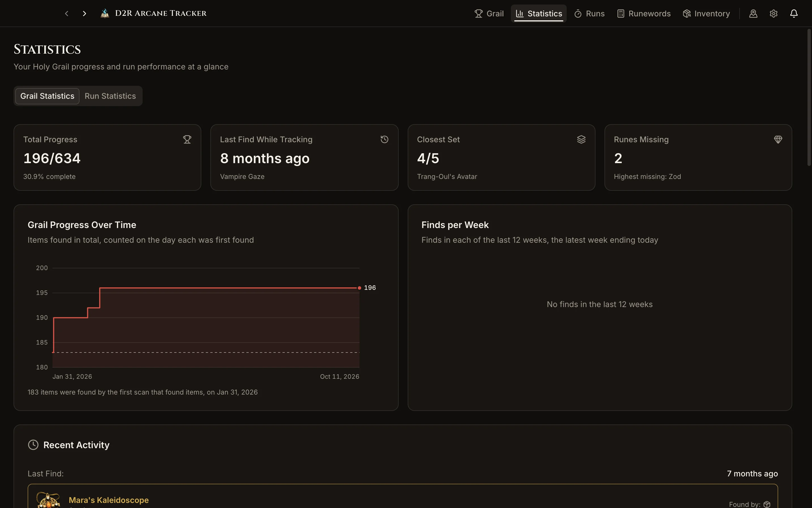Open the user profile icon
Viewport: 812px width, 508px height.
753,14
